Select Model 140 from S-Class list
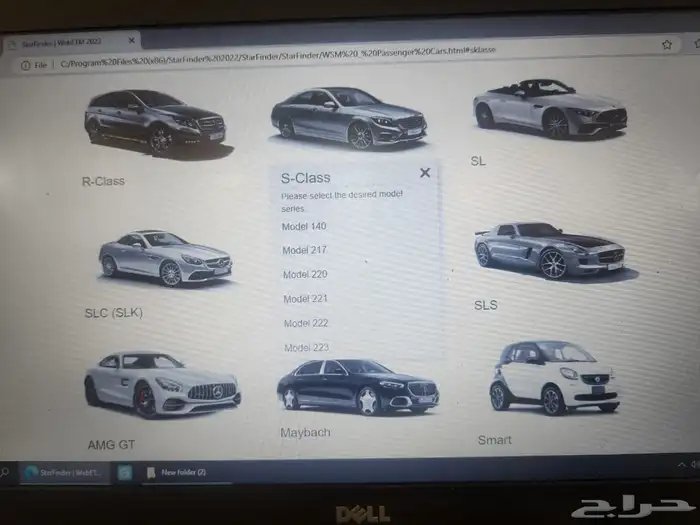 tap(304, 227)
